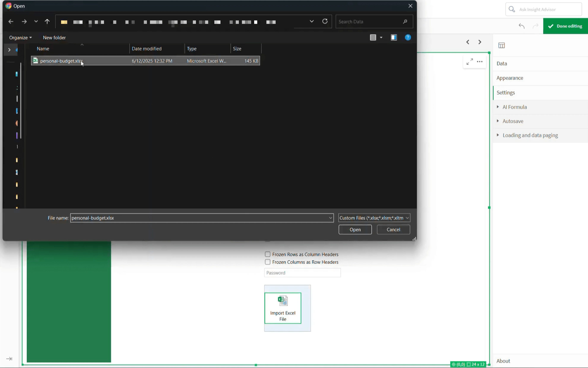Click the Done editing button
The height and width of the screenshot is (368, 588).
tap(565, 26)
